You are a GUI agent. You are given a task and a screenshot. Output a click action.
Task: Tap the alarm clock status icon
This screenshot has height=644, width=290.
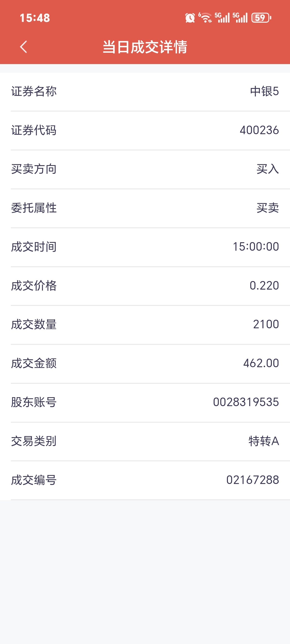[190, 18]
